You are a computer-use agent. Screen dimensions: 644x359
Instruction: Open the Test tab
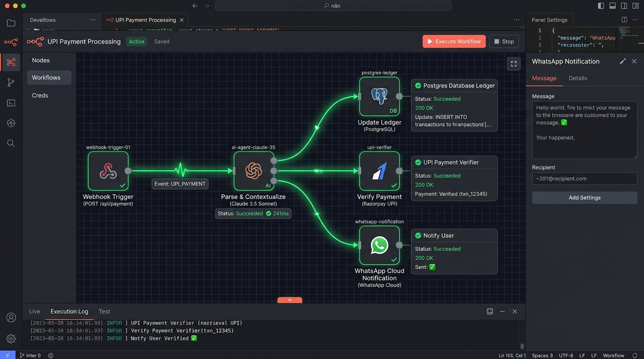(x=104, y=311)
